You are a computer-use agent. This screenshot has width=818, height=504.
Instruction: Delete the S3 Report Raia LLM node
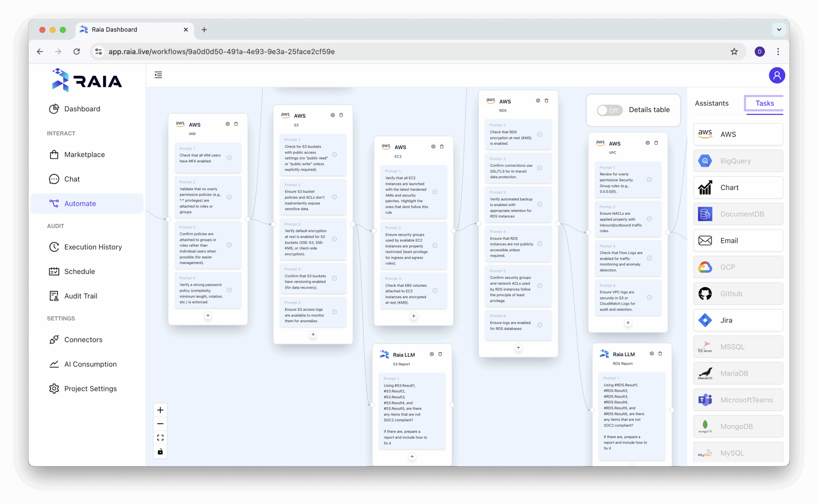tap(440, 354)
